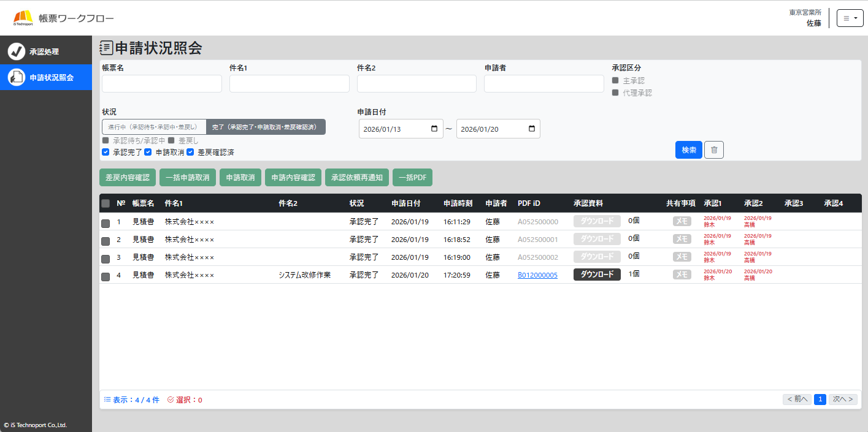Click the trash clear-filters icon button
The height and width of the screenshot is (432, 868).
click(x=713, y=150)
